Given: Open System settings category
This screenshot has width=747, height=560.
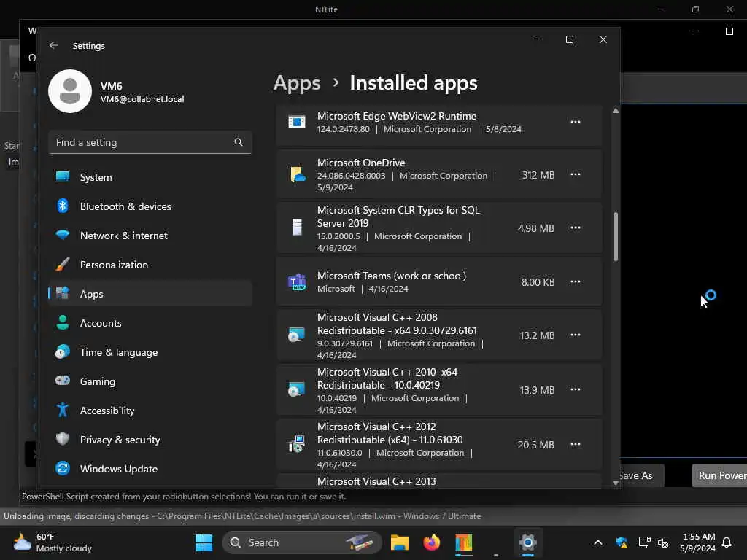Looking at the screenshot, I should pyautogui.click(x=150, y=177).
